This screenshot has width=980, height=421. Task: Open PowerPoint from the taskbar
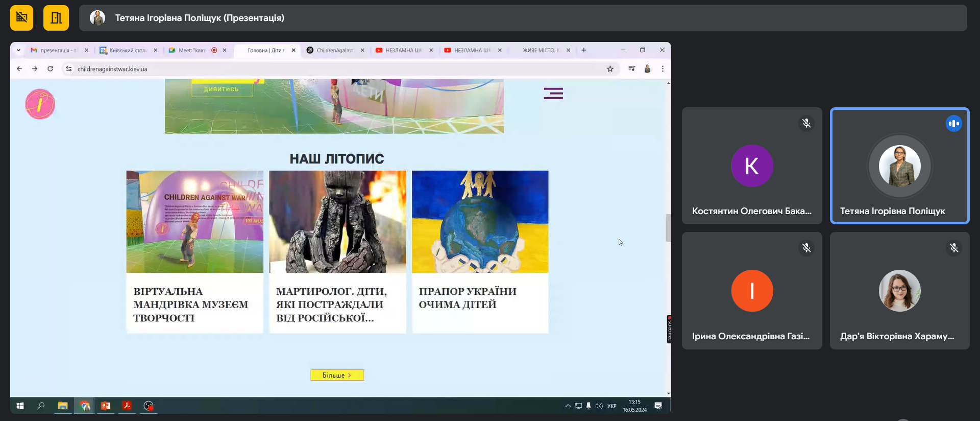[106, 406]
